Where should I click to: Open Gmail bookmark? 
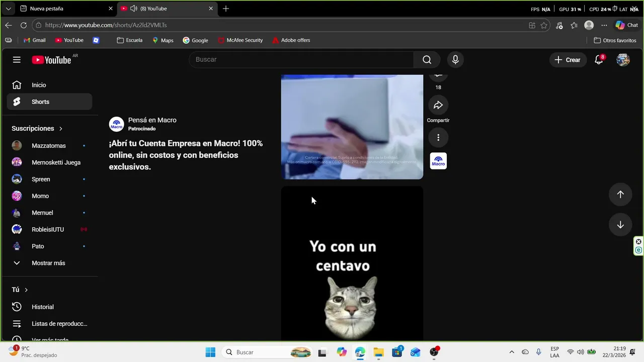(34, 40)
